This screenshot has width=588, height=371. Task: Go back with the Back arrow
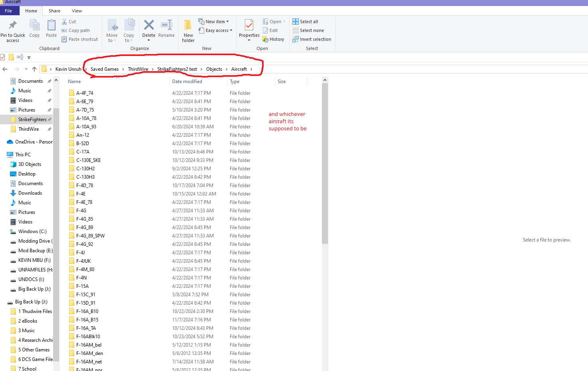point(5,69)
